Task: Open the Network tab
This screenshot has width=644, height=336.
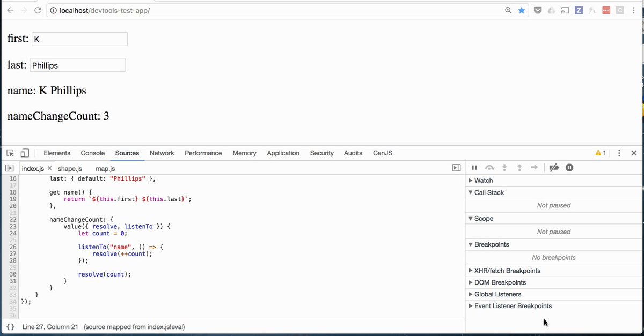Action: click(x=162, y=153)
